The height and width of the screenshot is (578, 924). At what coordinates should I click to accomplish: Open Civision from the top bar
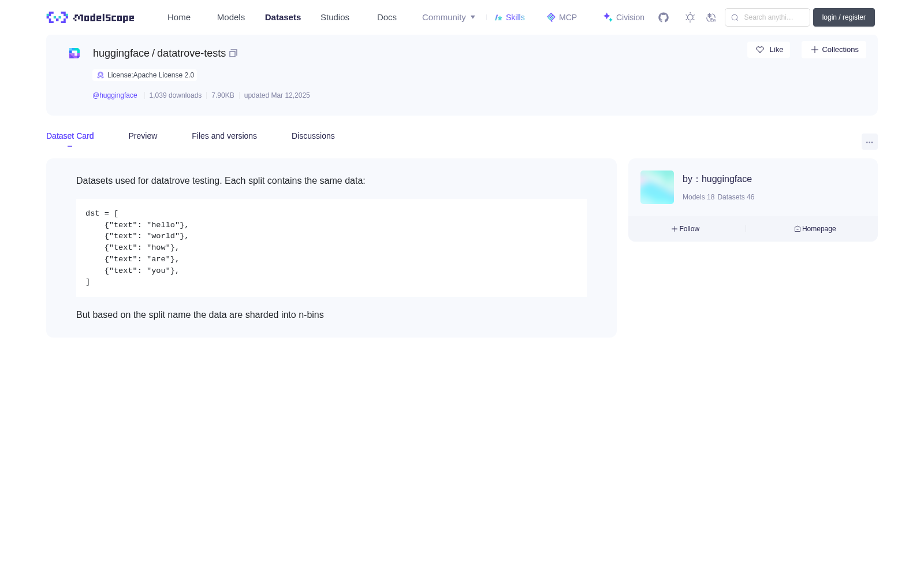point(624,17)
